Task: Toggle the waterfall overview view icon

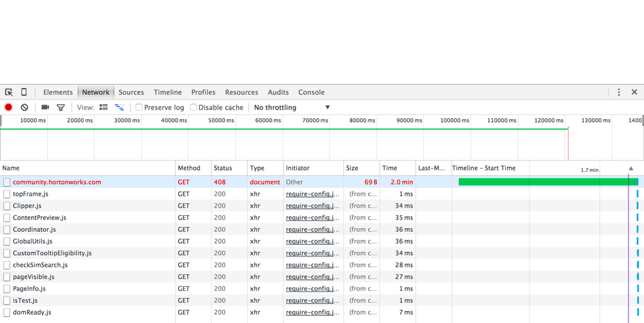Action: pos(119,108)
